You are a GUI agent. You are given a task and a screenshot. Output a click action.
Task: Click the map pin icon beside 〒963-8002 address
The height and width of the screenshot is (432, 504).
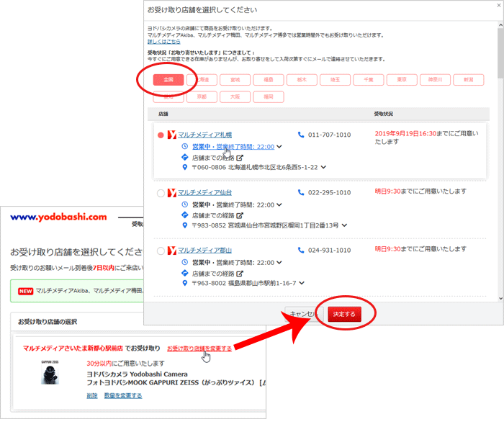(185, 283)
